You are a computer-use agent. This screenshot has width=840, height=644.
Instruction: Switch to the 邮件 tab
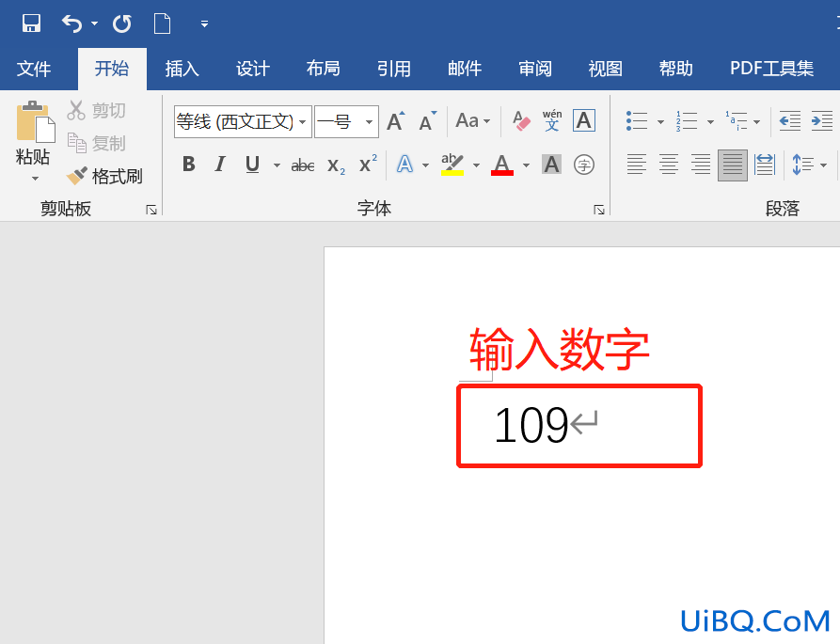465,69
